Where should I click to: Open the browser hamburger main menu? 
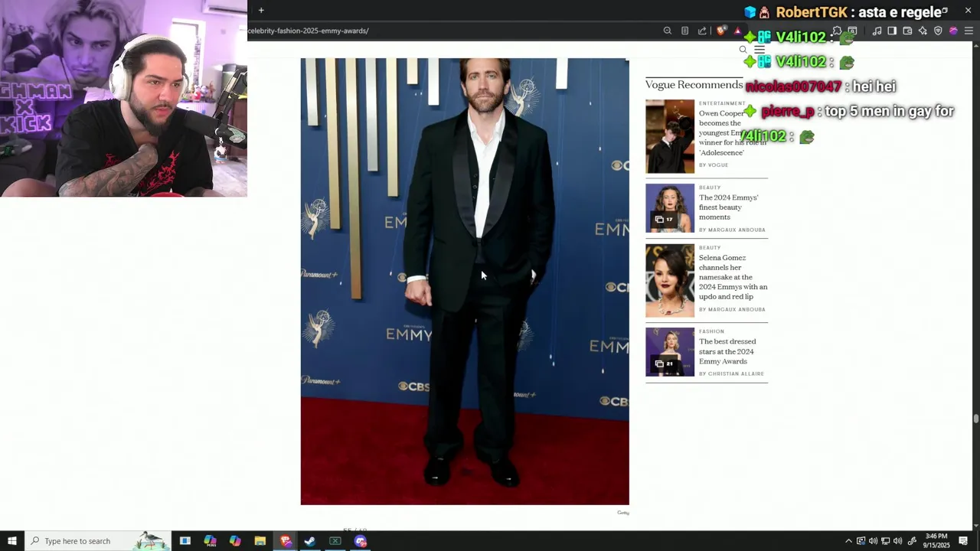[969, 31]
